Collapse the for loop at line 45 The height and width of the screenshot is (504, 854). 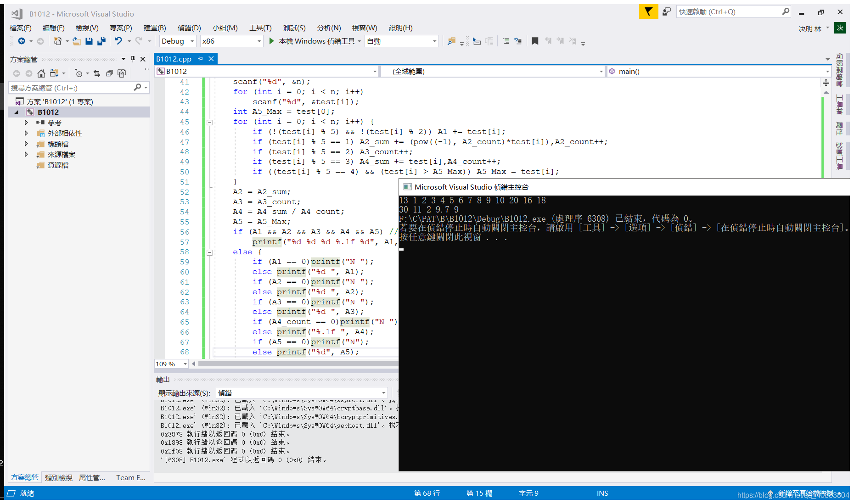point(209,122)
